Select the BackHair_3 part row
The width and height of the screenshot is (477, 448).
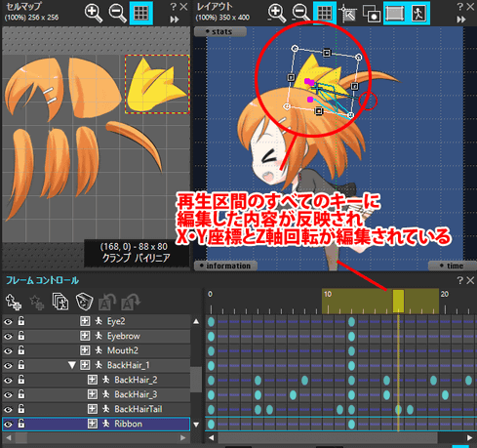tap(97, 394)
